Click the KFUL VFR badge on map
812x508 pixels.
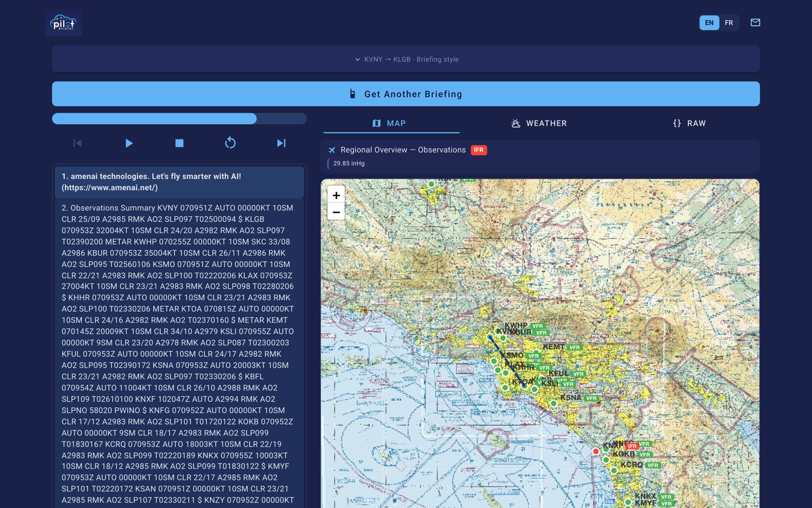point(578,374)
